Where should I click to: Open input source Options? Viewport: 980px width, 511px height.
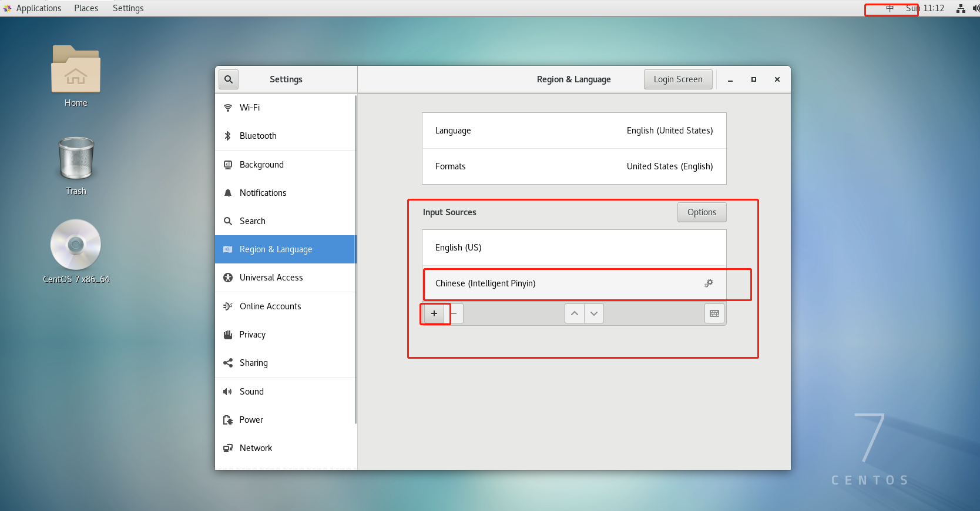(x=702, y=212)
